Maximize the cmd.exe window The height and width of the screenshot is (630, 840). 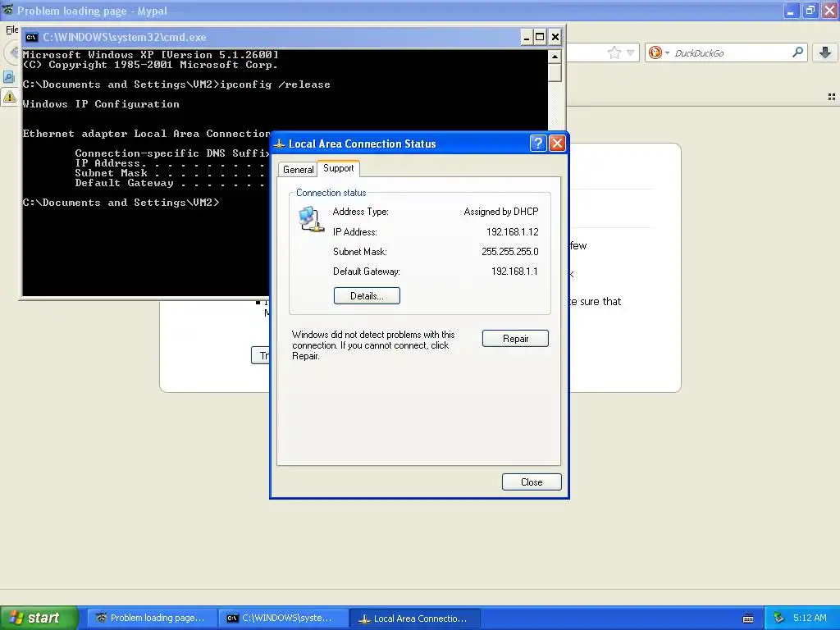pos(540,37)
